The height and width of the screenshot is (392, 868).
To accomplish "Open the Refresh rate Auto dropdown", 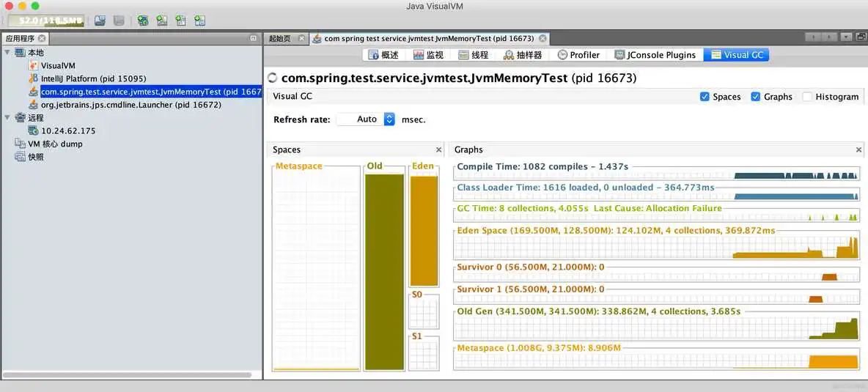I will coord(366,119).
